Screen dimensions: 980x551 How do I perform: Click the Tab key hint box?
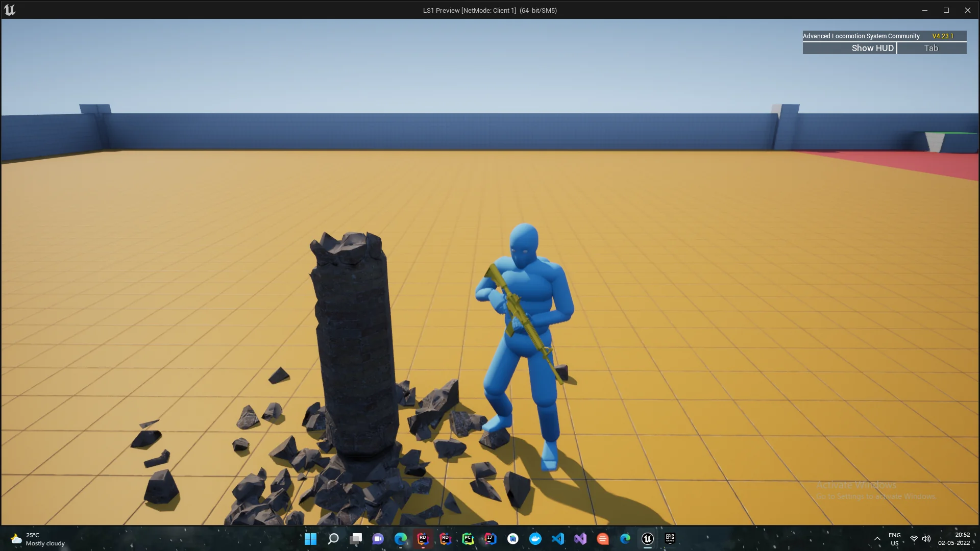pos(932,48)
